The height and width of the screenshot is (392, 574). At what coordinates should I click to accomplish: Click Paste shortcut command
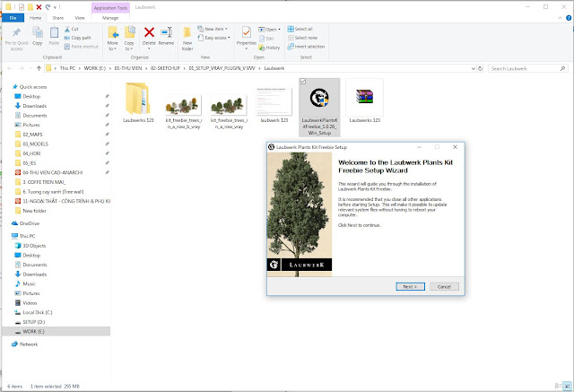[82, 47]
